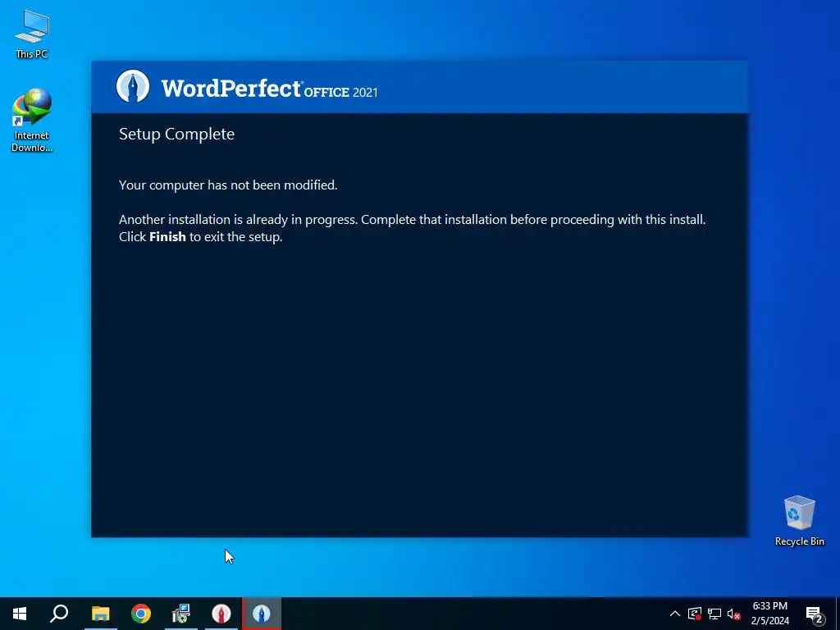Open the clock showing 6:33 PM
Image resolution: width=840 pixels, height=630 pixels.
click(x=769, y=614)
